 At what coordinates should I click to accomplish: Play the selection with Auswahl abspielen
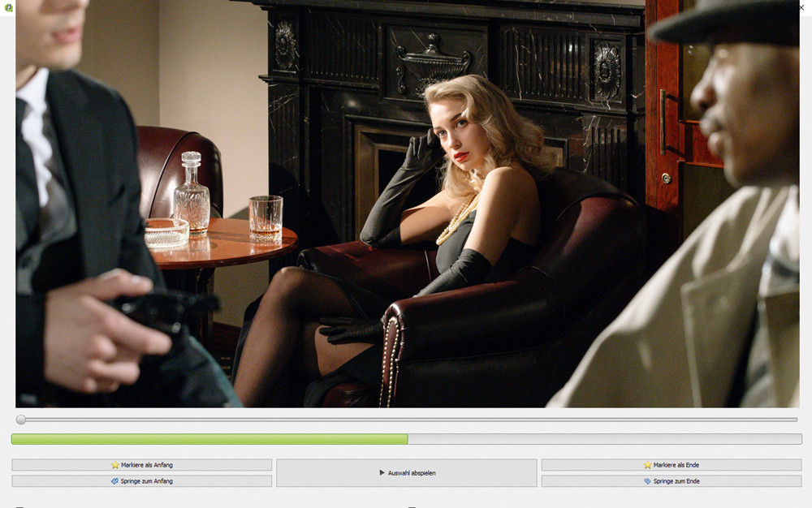point(407,473)
